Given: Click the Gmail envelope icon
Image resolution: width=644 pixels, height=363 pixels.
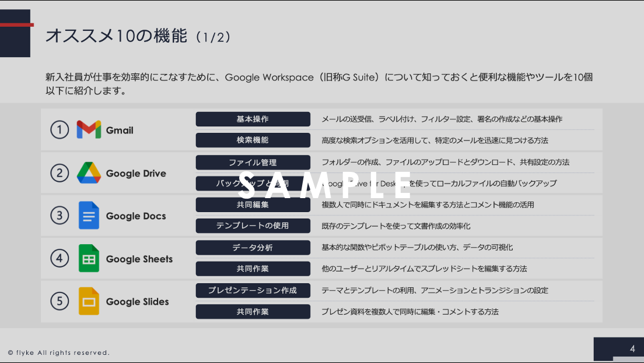Looking at the screenshot, I should coord(89,130).
